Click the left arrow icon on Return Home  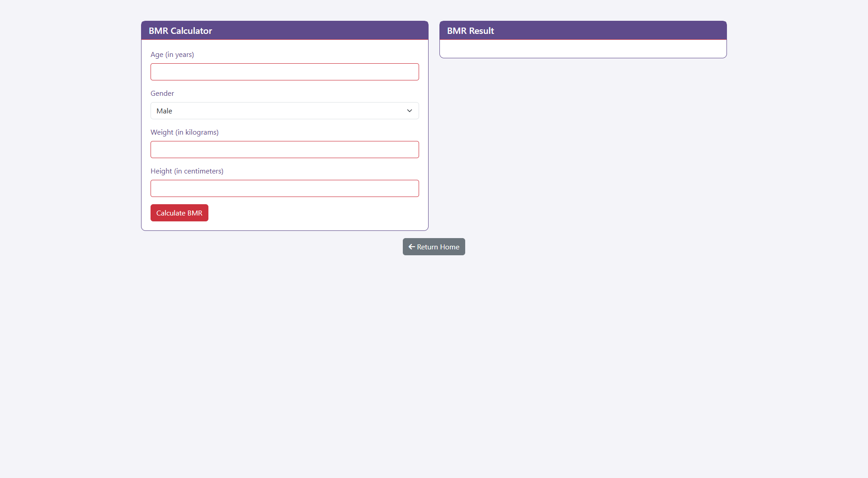(411, 247)
